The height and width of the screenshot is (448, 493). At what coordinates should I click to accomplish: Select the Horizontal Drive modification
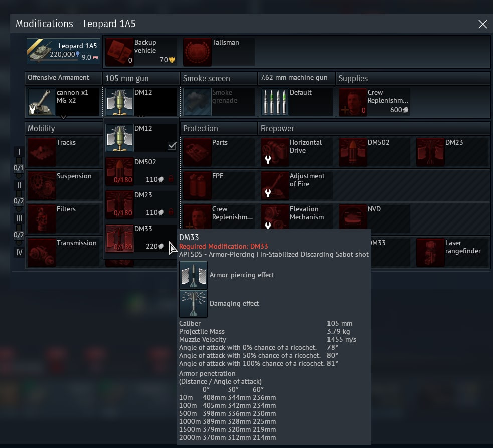tap(296, 152)
